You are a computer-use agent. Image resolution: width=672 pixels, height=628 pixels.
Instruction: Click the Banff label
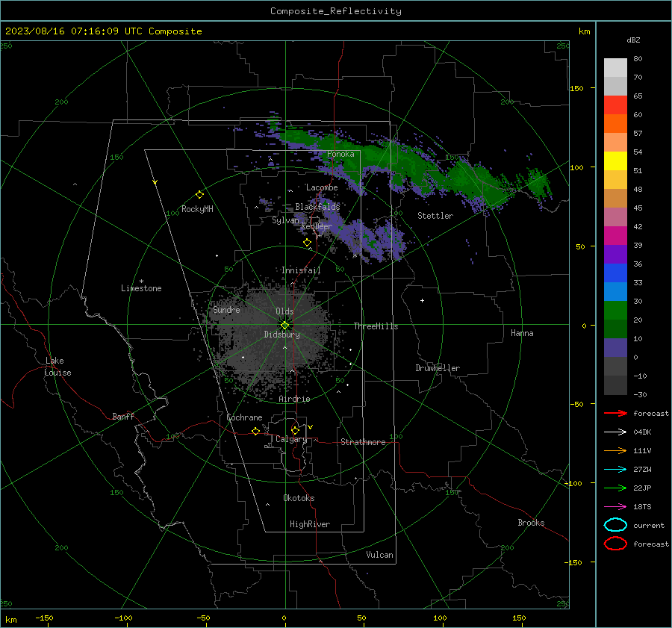pos(123,417)
